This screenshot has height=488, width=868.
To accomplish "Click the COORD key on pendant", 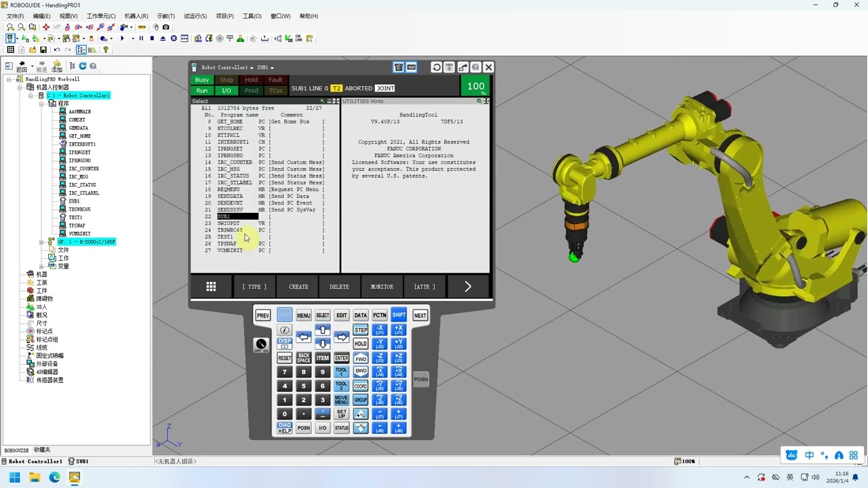I will click(361, 386).
